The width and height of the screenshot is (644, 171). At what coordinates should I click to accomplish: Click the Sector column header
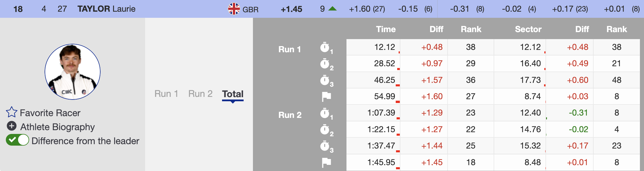(x=528, y=29)
